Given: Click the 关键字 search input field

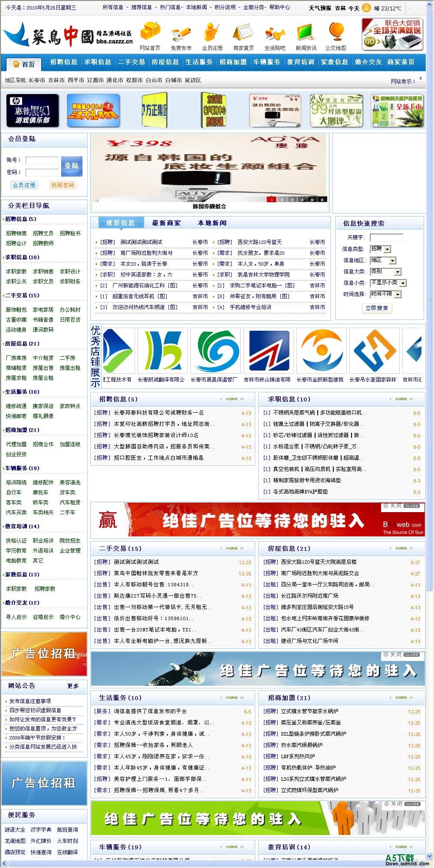Looking at the screenshot, I should tap(386, 237).
